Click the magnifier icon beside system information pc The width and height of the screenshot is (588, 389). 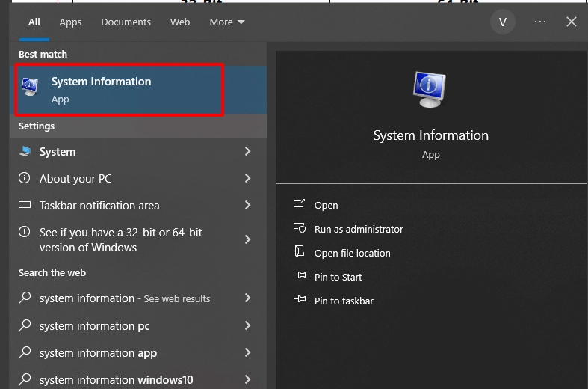(25, 325)
